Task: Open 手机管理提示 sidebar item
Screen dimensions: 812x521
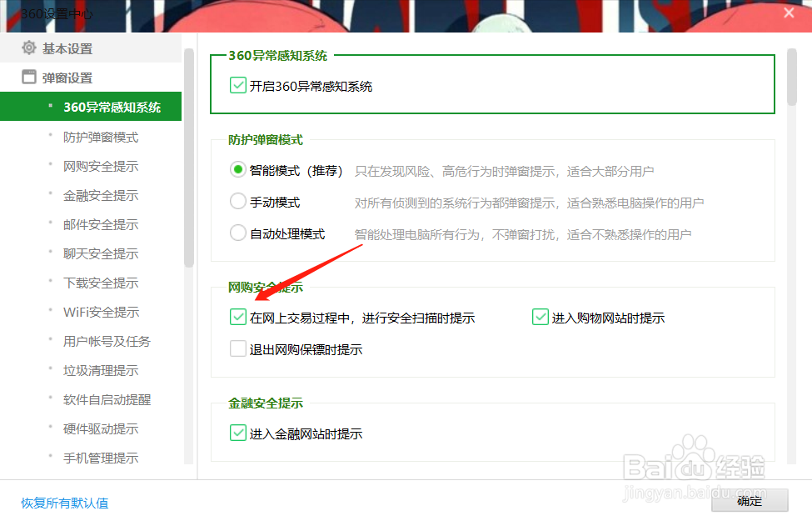Action: [101, 458]
